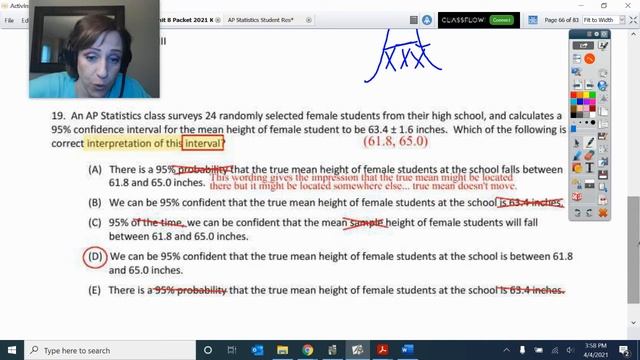Pick the red color swatch
The image size is (640, 360).
coord(573,95)
